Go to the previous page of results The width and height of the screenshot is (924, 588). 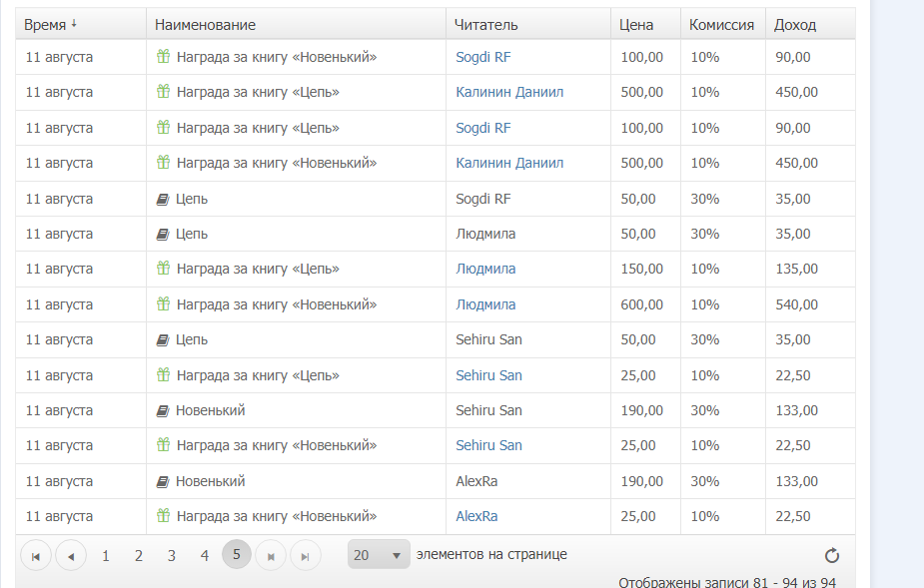pos(70,556)
